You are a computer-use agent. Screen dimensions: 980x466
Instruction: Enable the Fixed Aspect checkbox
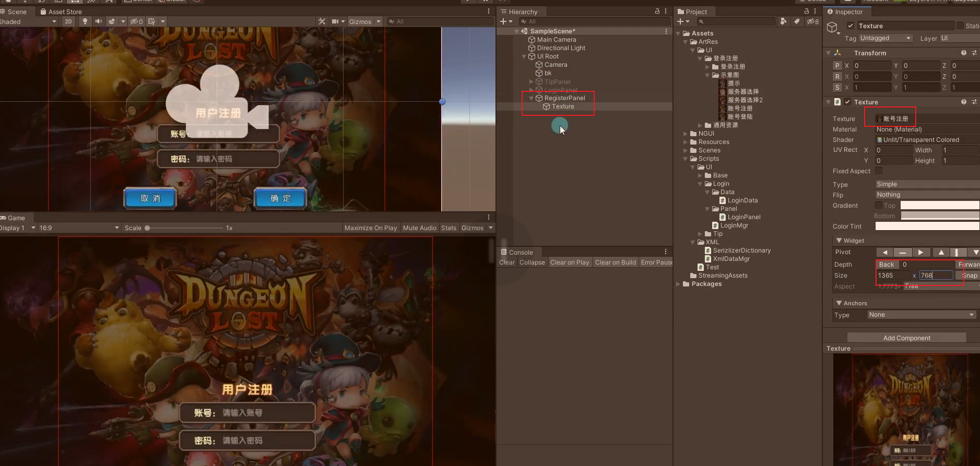point(879,171)
